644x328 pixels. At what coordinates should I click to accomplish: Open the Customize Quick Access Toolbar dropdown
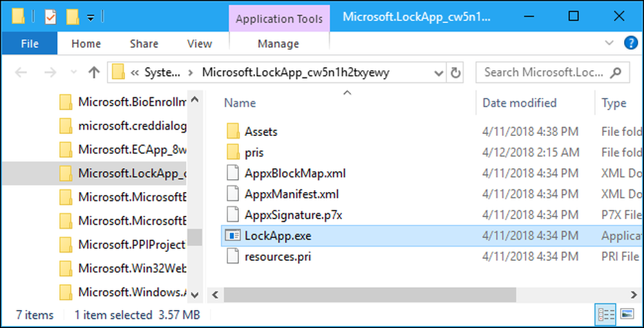click(x=91, y=17)
